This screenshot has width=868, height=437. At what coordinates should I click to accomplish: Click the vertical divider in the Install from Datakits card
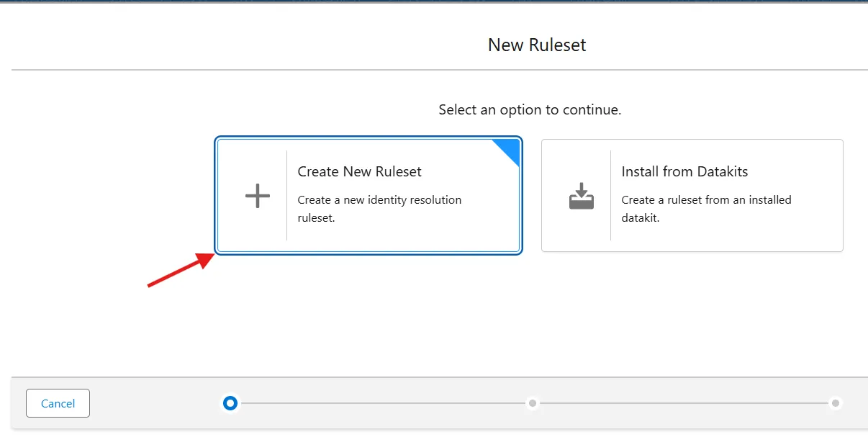click(x=610, y=196)
